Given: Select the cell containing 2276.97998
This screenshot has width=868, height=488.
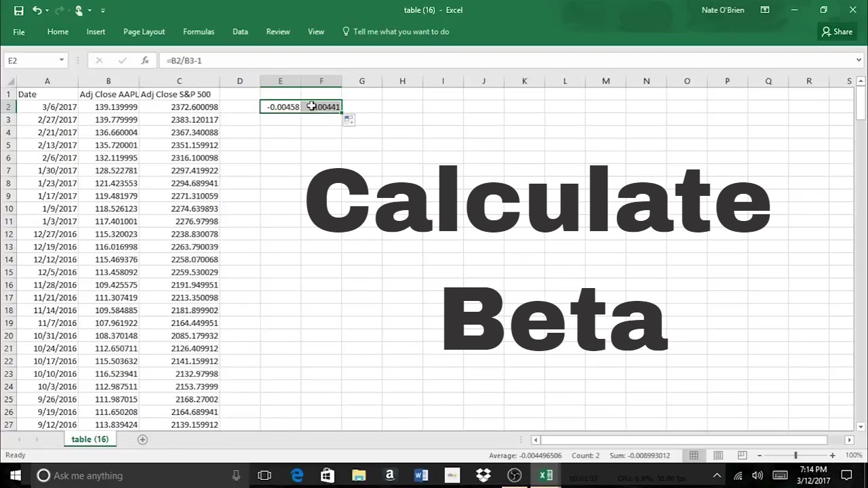Looking at the screenshot, I should tap(179, 221).
